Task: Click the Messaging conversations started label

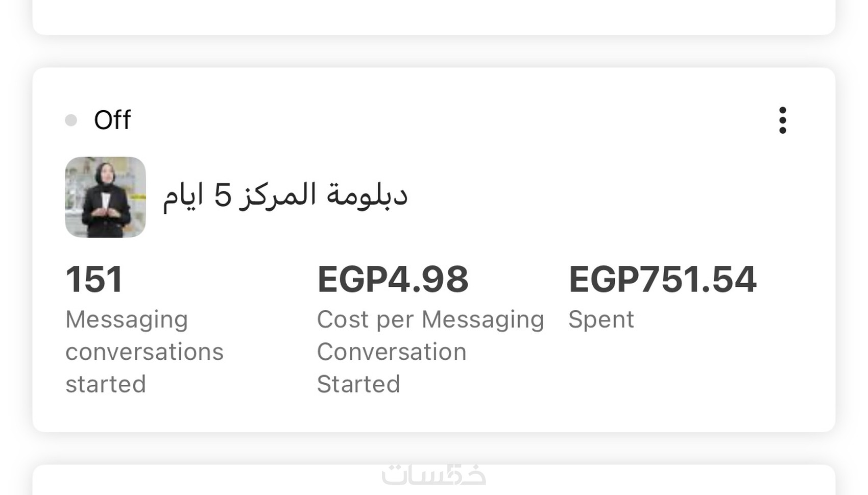Action: (144, 352)
